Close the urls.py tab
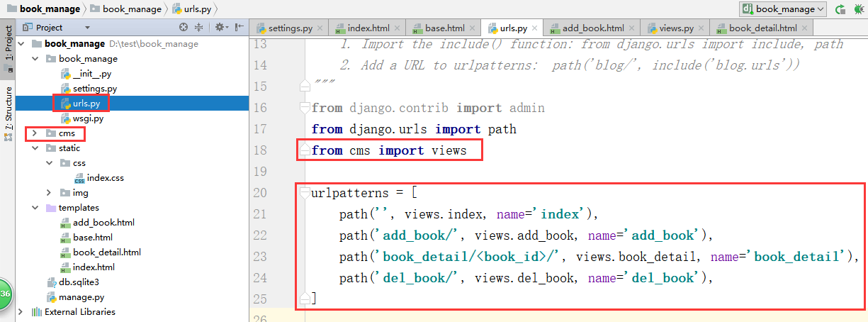 [x=534, y=29]
